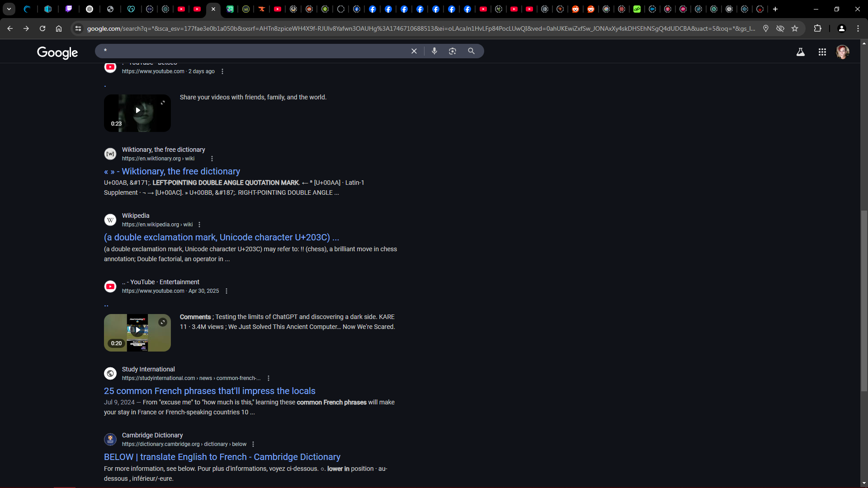Open the Chrome profile button in toolbar

click(842, 28)
